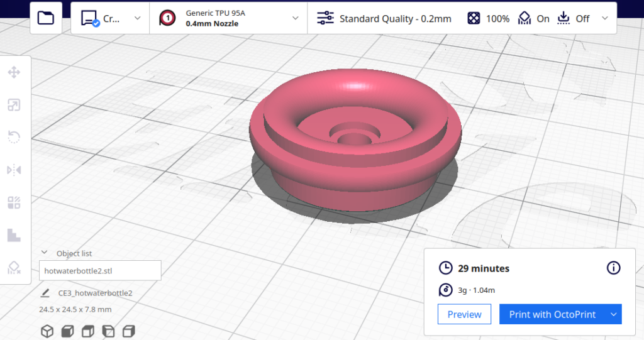Click Standard Quality - 0.2mm profile
Viewport: 644px width, 340px height.
click(395, 18)
